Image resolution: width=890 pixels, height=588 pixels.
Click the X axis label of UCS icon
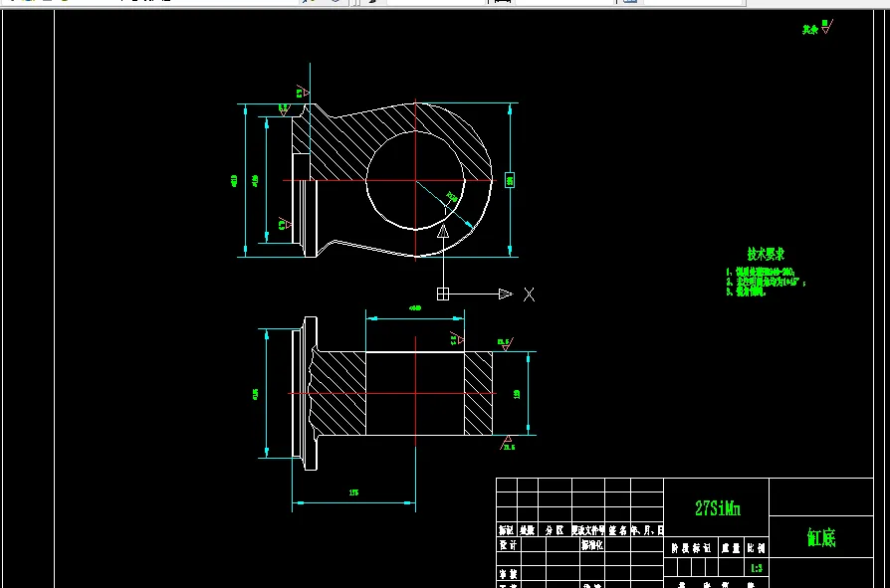(529, 294)
